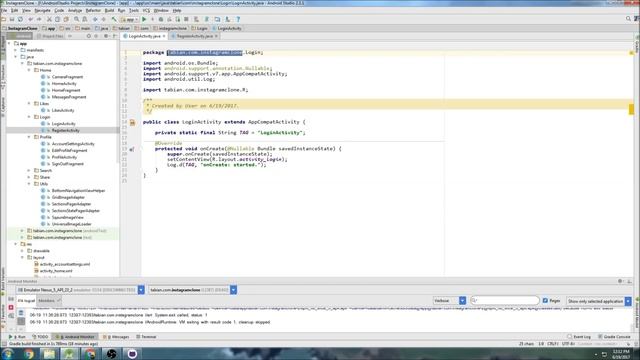Collapse the Login folder in project tree
Screen dimensions: 640x360
29,117
